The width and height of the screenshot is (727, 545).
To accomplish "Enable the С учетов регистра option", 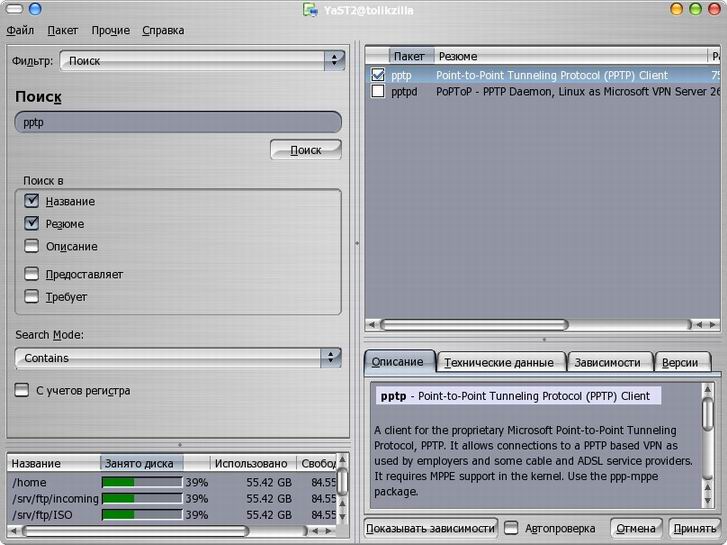I will (22, 390).
